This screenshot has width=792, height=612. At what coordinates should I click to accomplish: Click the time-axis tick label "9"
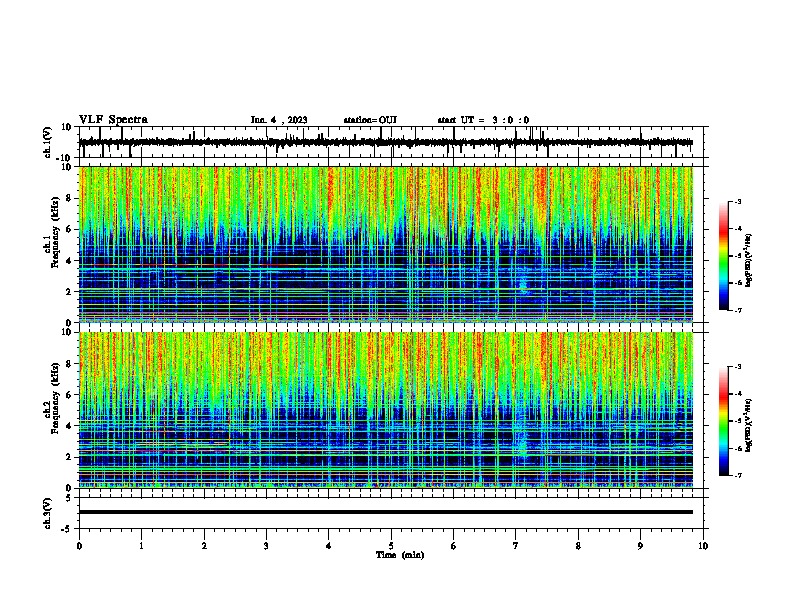pyautogui.click(x=640, y=546)
